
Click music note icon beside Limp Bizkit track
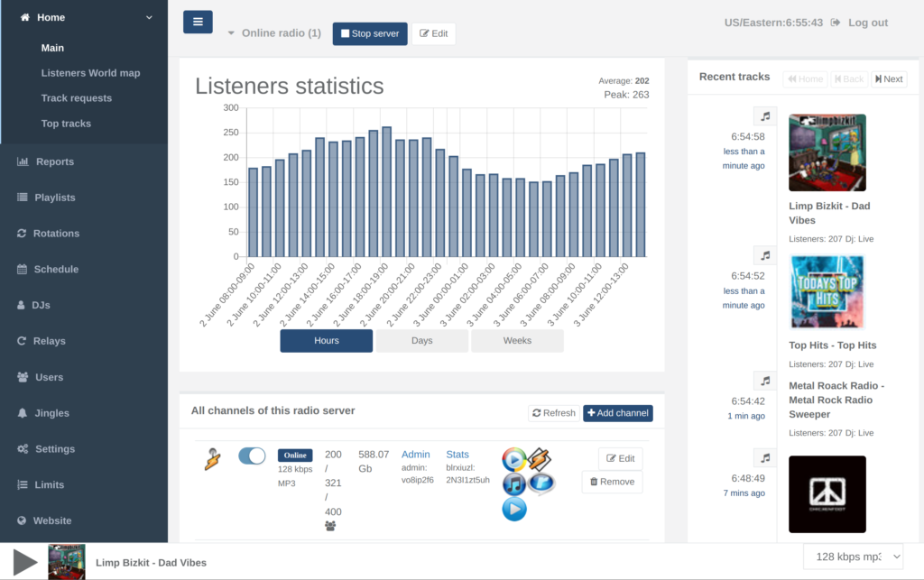click(765, 116)
